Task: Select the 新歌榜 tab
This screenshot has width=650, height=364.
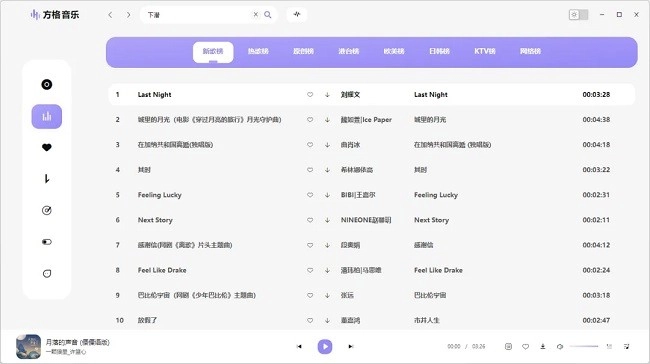Action: coord(213,52)
